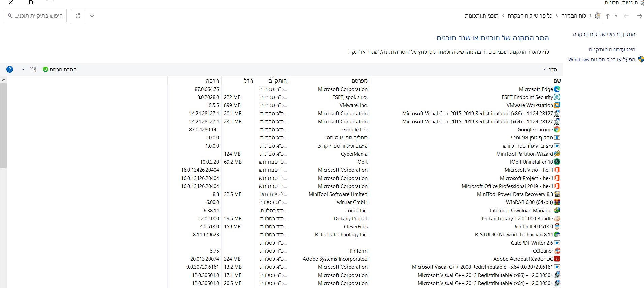The width and height of the screenshot is (644, 288).
Task: Select the Adobe Acrobat Reader DC icon
Action: click(557, 259)
